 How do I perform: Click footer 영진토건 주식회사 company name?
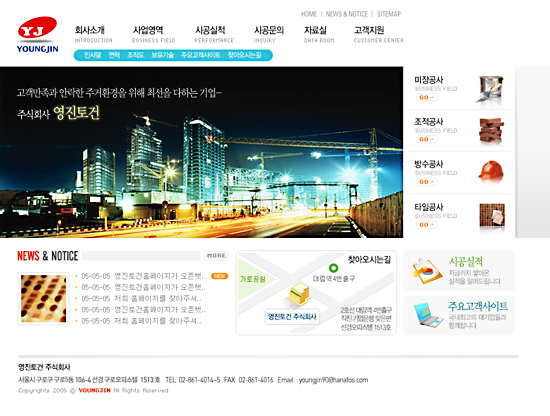(x=44, y=367)
